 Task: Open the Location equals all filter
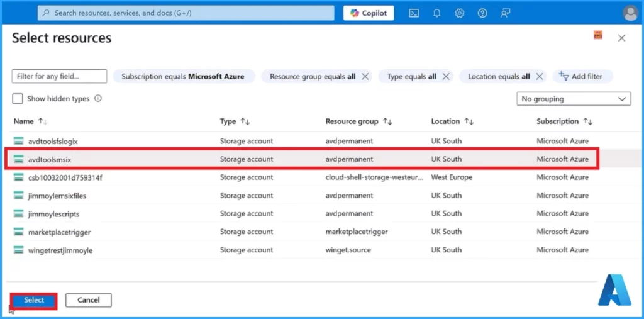coord(499,77)
